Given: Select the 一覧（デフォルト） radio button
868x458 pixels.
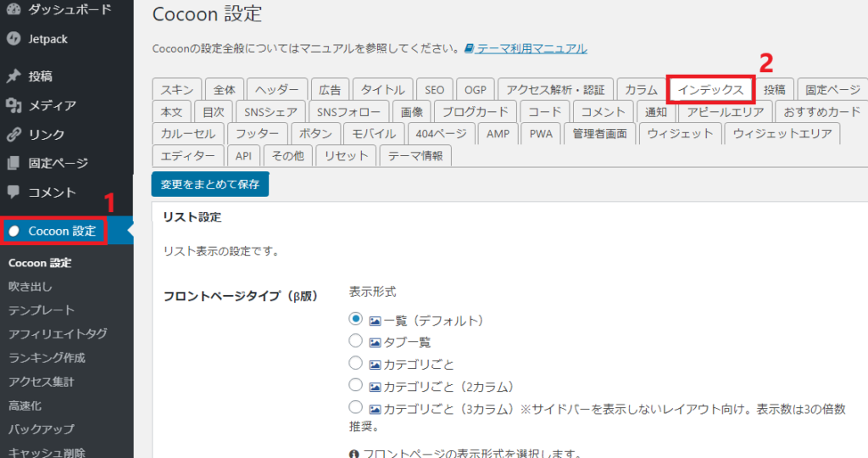Looking at the screenshot, I should click(x=355, y=319).
